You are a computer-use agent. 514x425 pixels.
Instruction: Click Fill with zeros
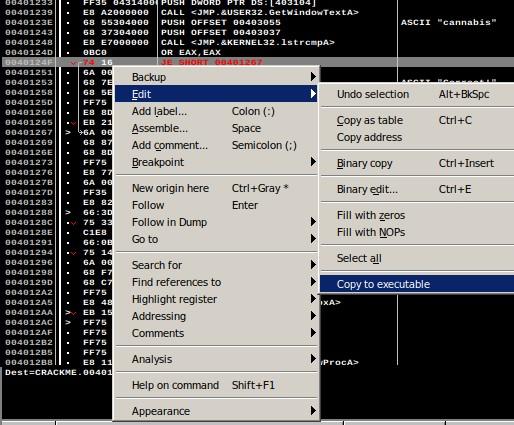pos(417,215)
